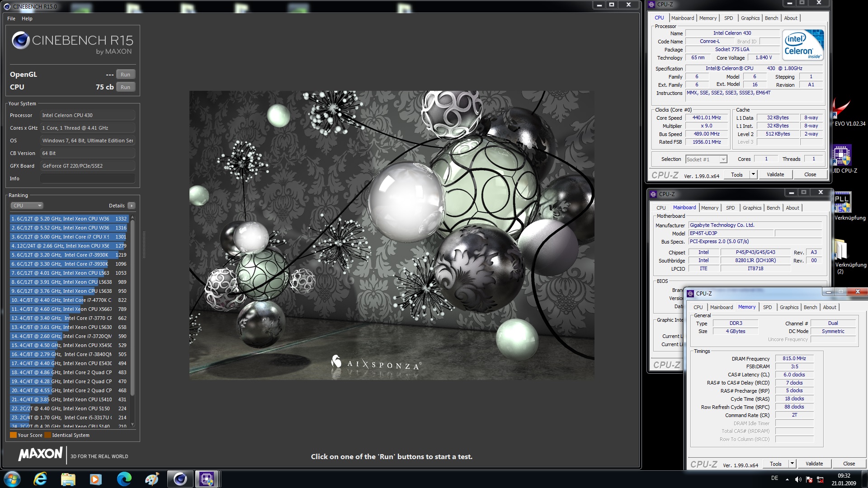This screenshot has height=488, width=868.
Task: Expand ranking Details arrow button
Action: (132, 206)
